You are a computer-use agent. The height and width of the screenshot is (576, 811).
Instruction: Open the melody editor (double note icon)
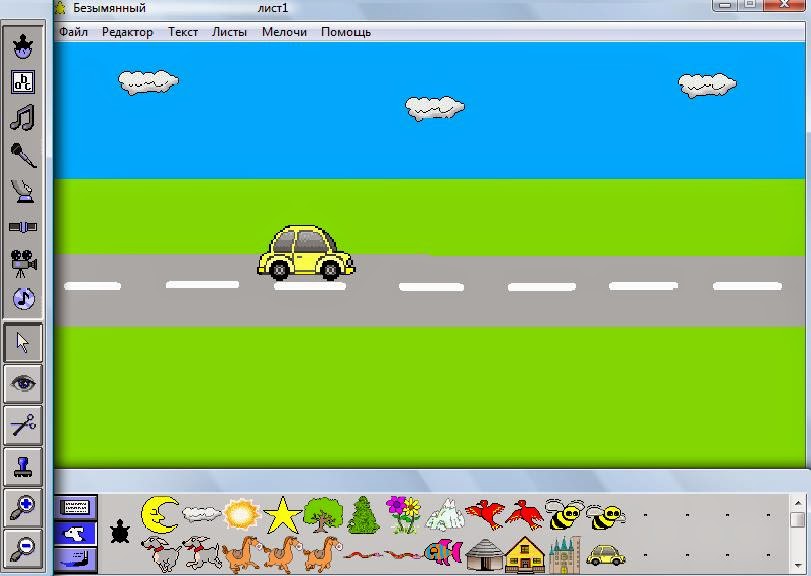tap(23, 117)
